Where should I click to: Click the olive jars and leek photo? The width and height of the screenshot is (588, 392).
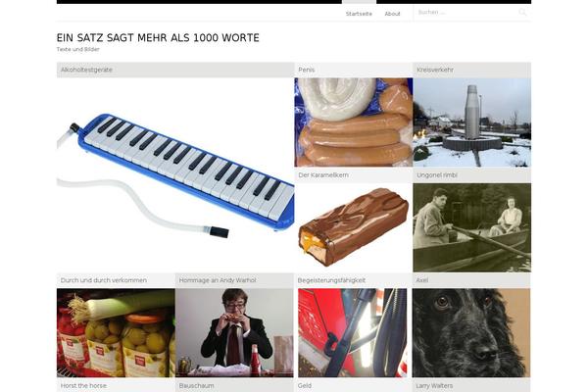tap(116, 333)
